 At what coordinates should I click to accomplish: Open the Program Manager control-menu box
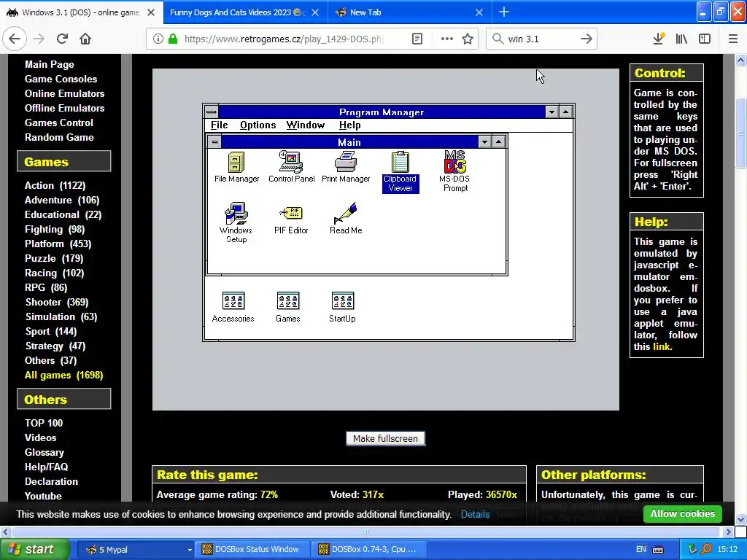(212, 112)
